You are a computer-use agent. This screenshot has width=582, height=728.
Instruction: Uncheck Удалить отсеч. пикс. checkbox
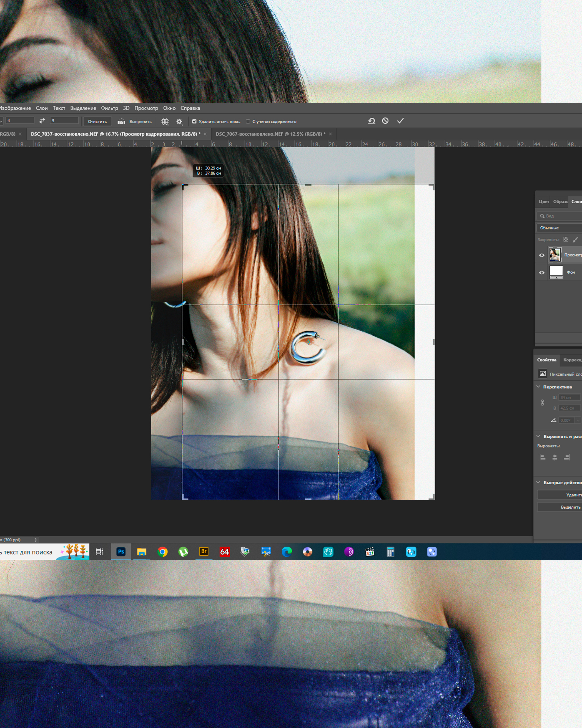pyautogui.click(x=194, y=121)
